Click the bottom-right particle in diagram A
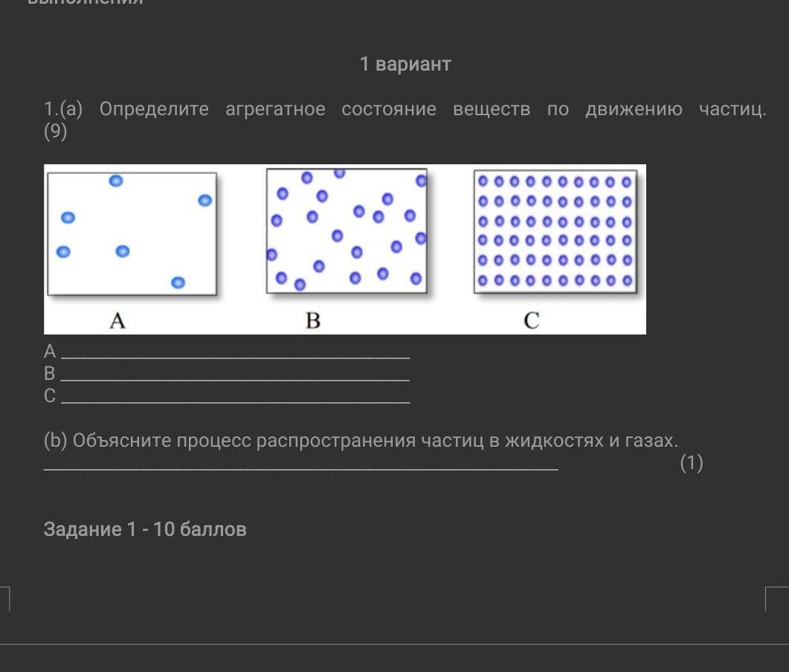Viewport: 789px width, 672px height. 178,282
